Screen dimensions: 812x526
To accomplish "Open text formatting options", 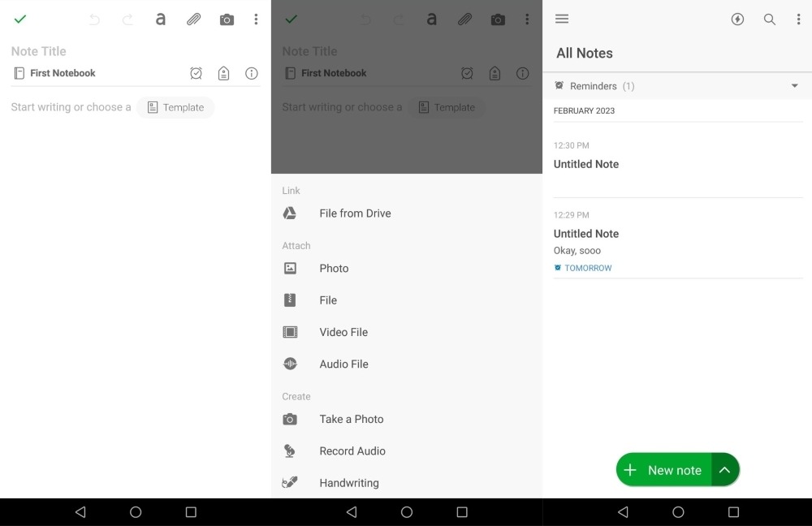I will click(x=160, y=19).
